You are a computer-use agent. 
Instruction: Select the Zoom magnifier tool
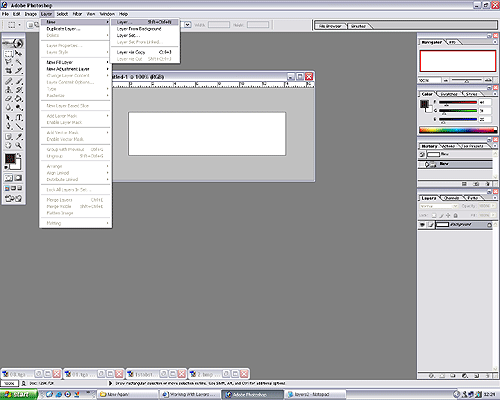click(x=19, y=145)
